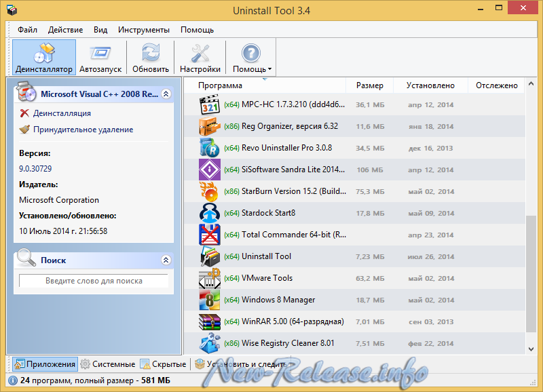Select the Uninstall Tool list icon
The height and width of the screenshot is (392, 543).
(x=210, y=256)
